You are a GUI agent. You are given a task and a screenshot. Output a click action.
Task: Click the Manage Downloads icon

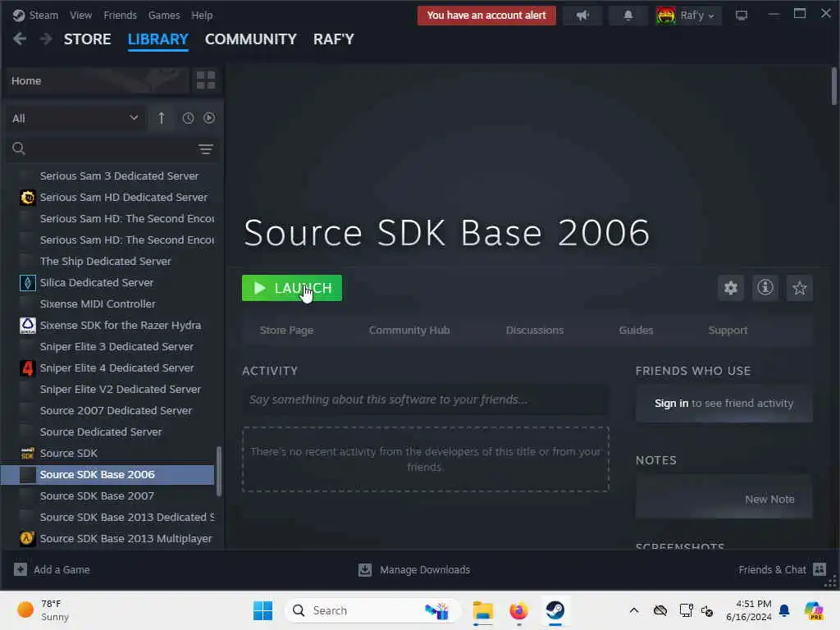365,569
